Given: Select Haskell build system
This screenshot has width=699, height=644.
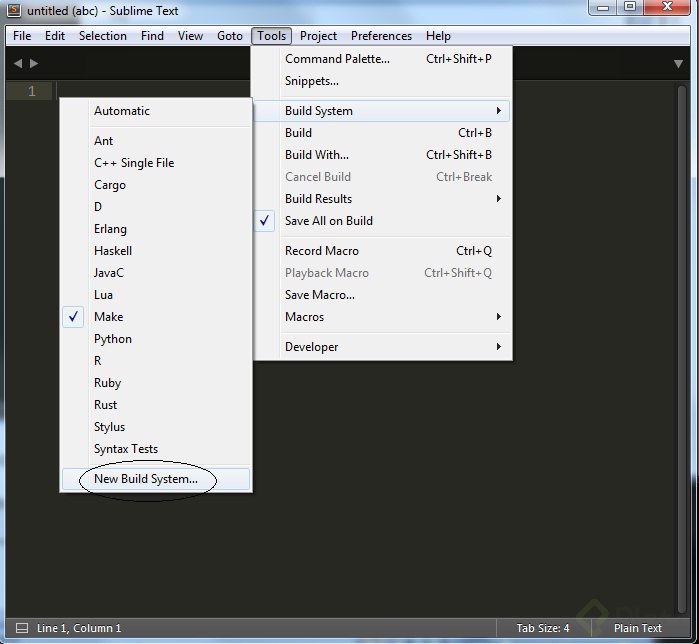Looking at the screenshot, I should coord(156,250).
